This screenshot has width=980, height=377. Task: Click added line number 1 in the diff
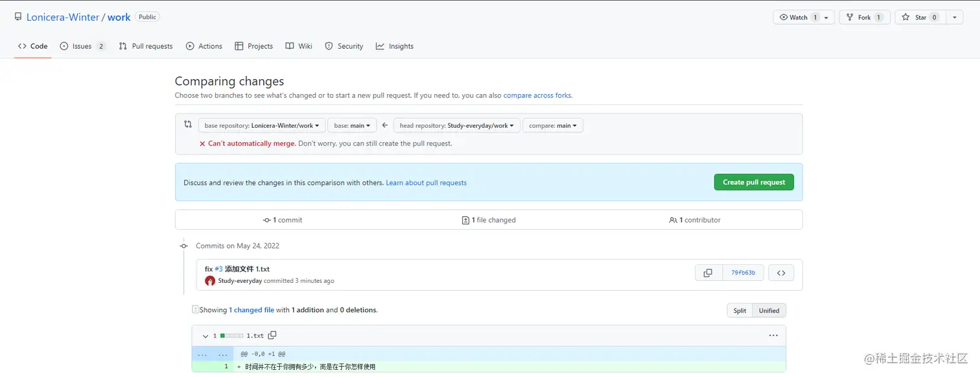coord(226,367)
